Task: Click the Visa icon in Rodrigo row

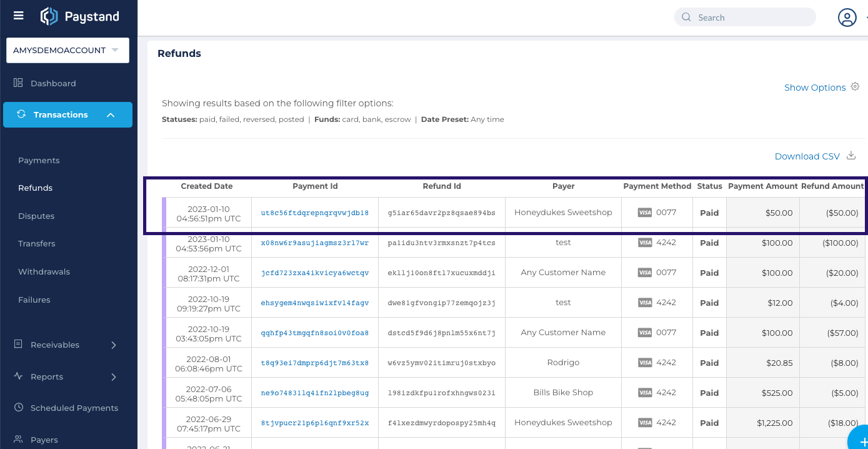Action: pos(644,363)
